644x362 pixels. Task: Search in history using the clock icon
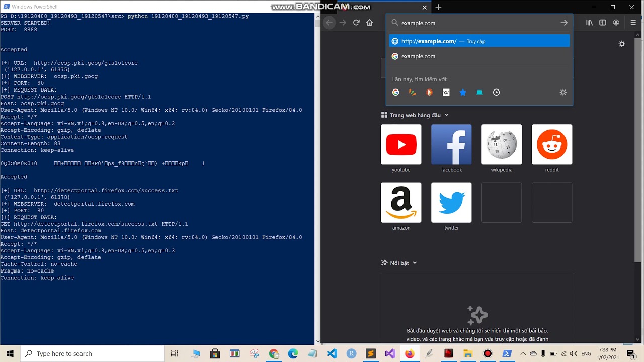click(496, 92)
